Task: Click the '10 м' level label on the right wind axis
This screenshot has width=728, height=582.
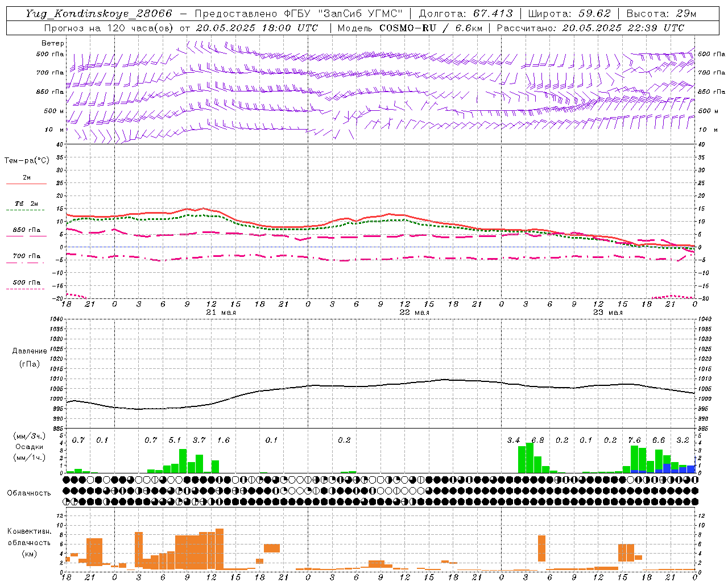Action: point(709,130)
